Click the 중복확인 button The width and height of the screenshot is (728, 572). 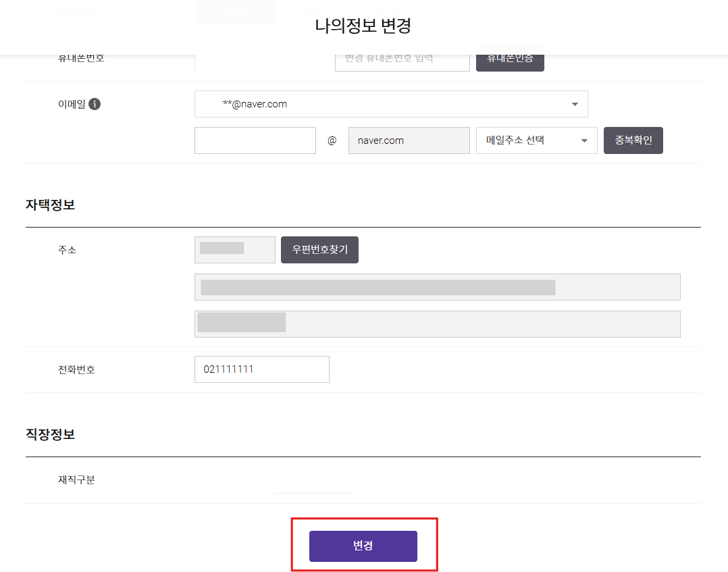coord(633,140)
